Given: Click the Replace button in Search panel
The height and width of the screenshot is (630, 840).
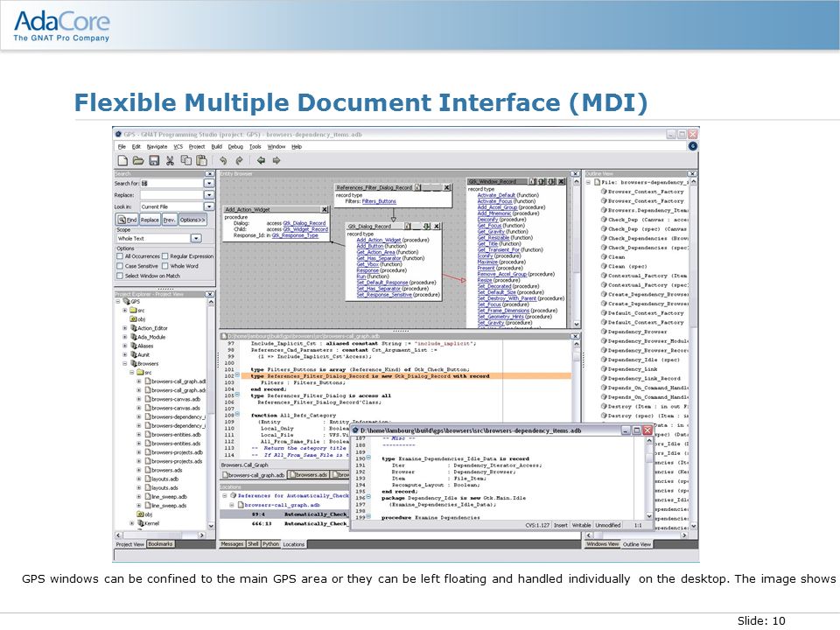Looking at the screenshot, I should tap(150, 220).
